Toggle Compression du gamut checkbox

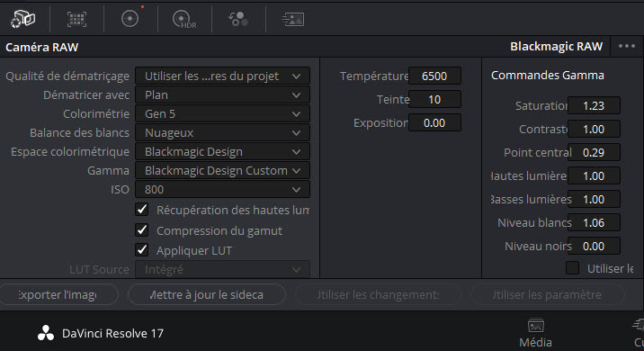tap(142, 230)
